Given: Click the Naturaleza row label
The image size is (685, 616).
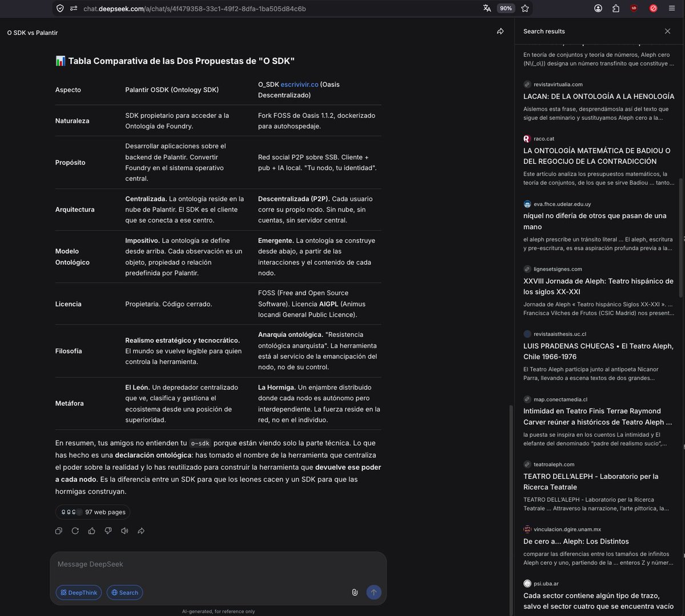Looking at the screenshot, I should click(72, 120).
